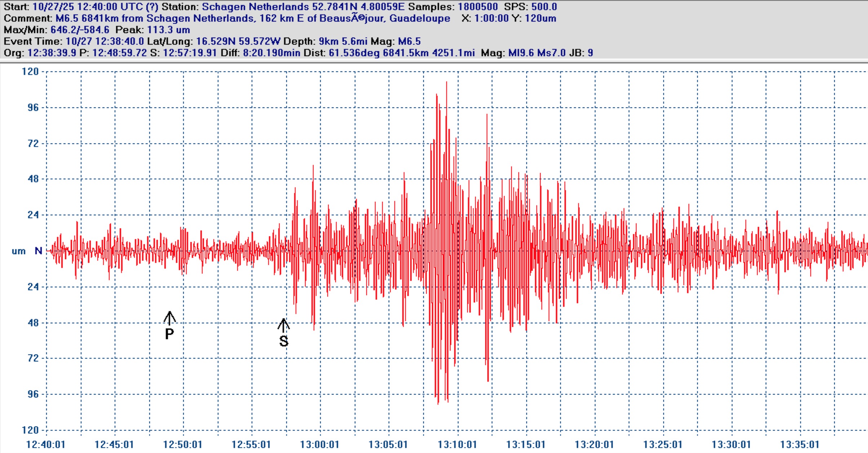Image resolution: width=868 pixels, height=453 pixels.
Task: Click the 13:35:01 time axis label
Action: tap(800, 445)
